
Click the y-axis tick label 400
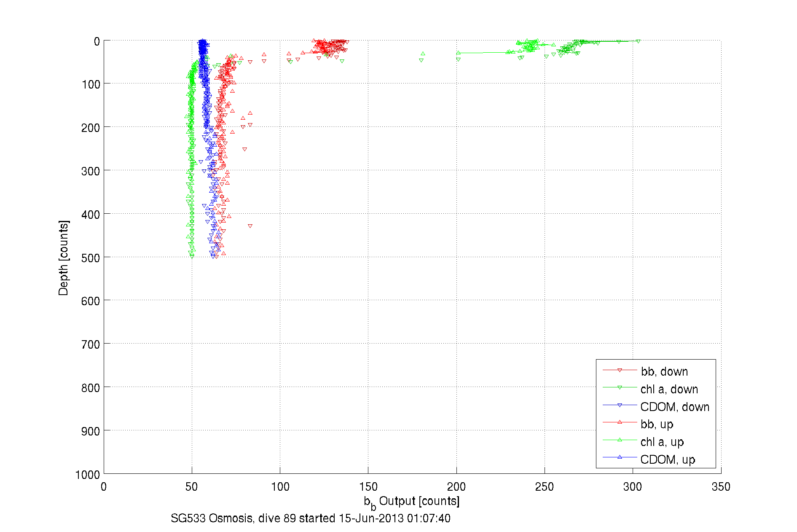point(91,215)
